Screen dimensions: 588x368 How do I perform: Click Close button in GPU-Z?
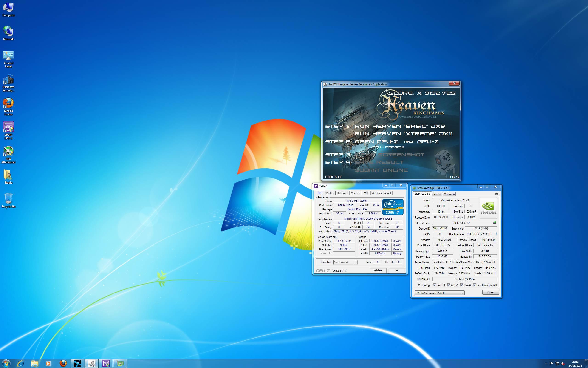point(490,292)
